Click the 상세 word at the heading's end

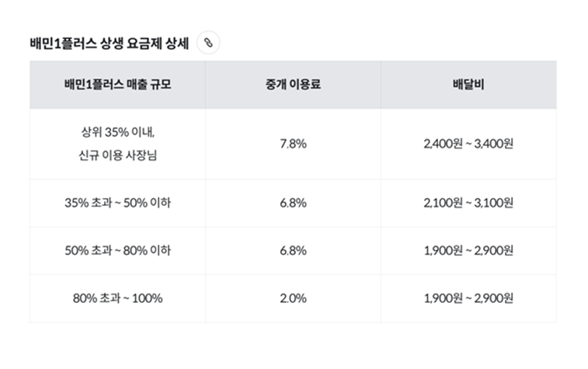(x=176, y=44)
